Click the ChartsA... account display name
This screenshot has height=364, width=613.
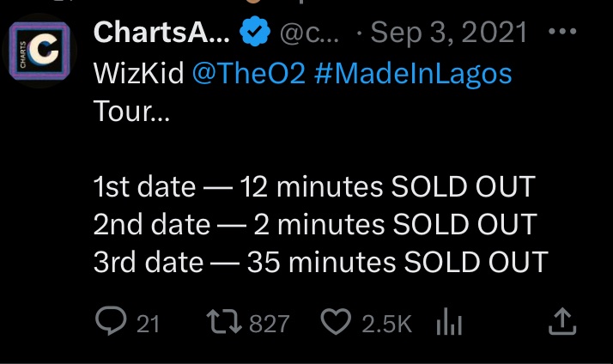coord(161,32)
